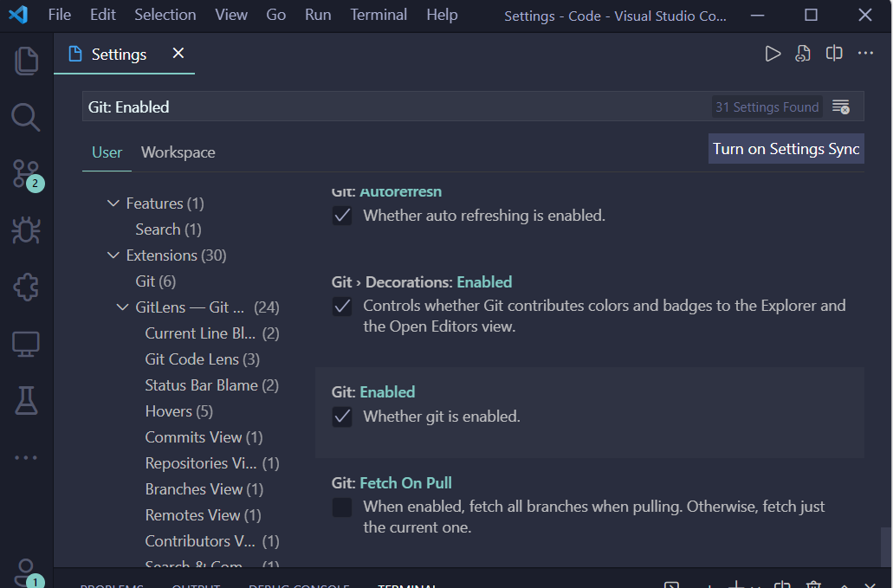Open the Testing flask icon
Image resolution: width=893 pixels, height=588 pixels.
(x=26, y=400)
